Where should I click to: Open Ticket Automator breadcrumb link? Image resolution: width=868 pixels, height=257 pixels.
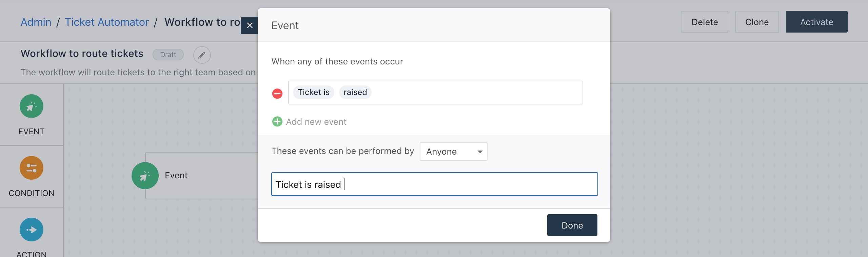(x=107, y=22)
